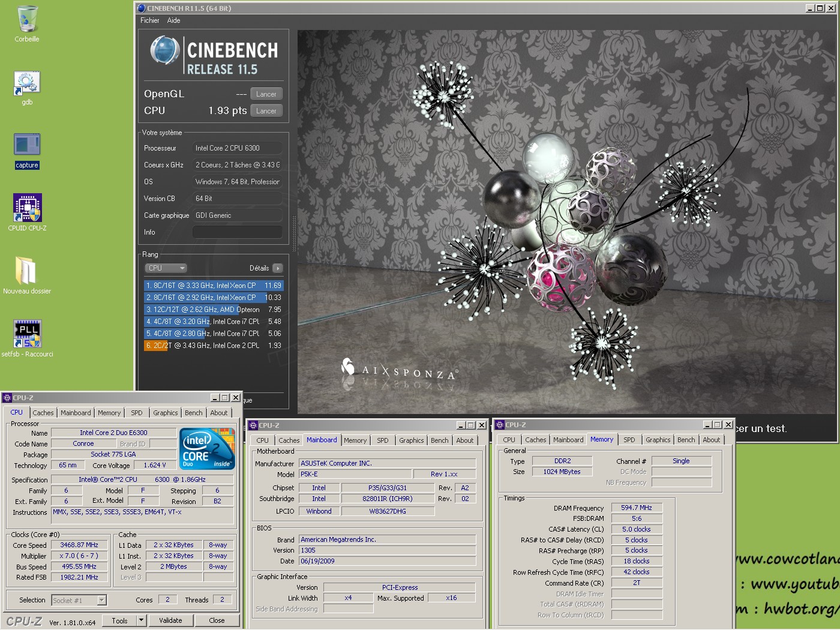Screen dimensions: 840x630
Task: Click the Tools button in CPU-Z
Action: 119,620
